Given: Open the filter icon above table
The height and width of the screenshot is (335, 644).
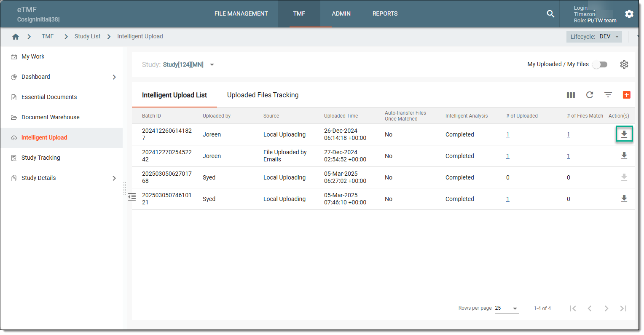Looking at the screenshot, I should (x=608, y=95).
